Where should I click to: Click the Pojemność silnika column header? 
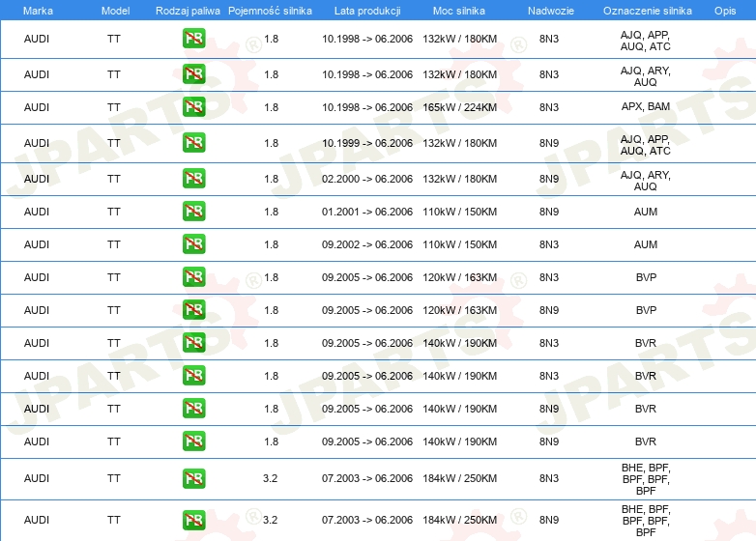pyautogui.click(x=270, y=11)
